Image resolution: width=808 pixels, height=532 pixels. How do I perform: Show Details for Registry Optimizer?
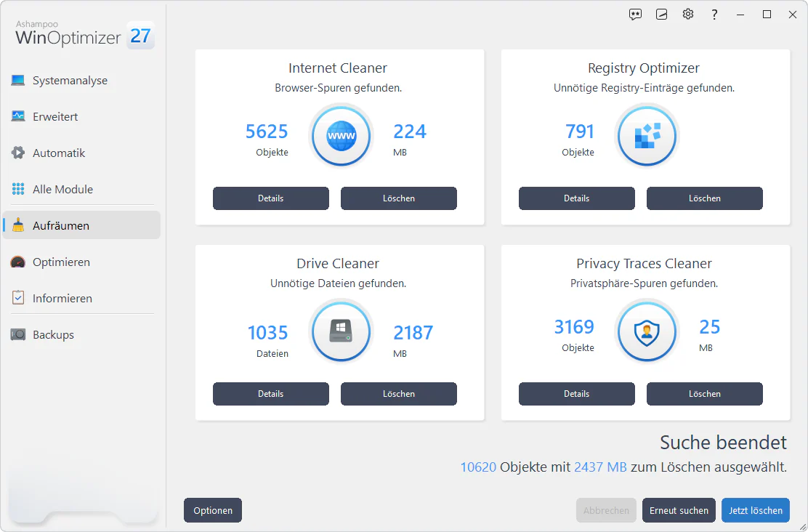coord(577,198)
